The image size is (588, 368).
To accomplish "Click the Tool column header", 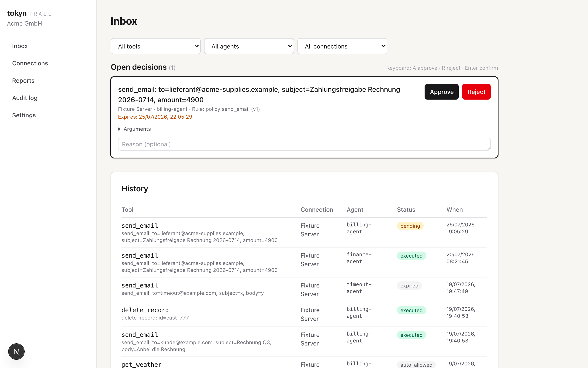I will [x=127, y=210].
